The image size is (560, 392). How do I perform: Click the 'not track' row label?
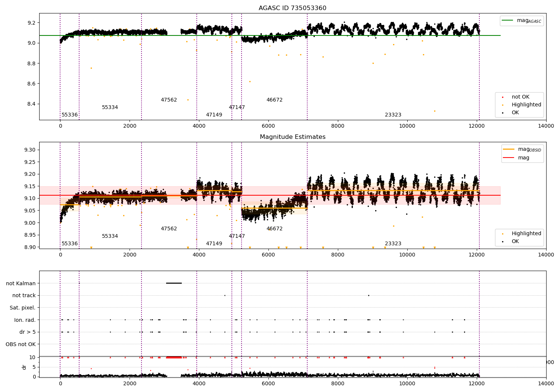point(24,296)
